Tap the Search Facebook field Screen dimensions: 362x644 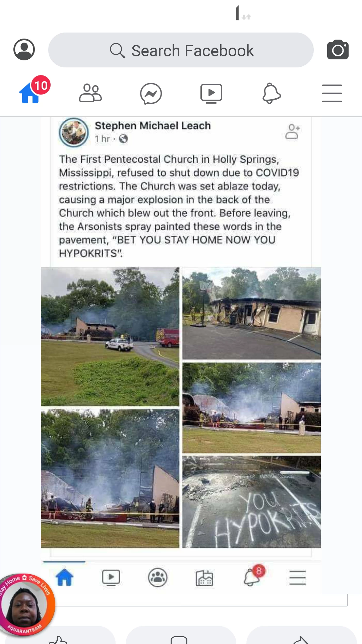point(181,50)
